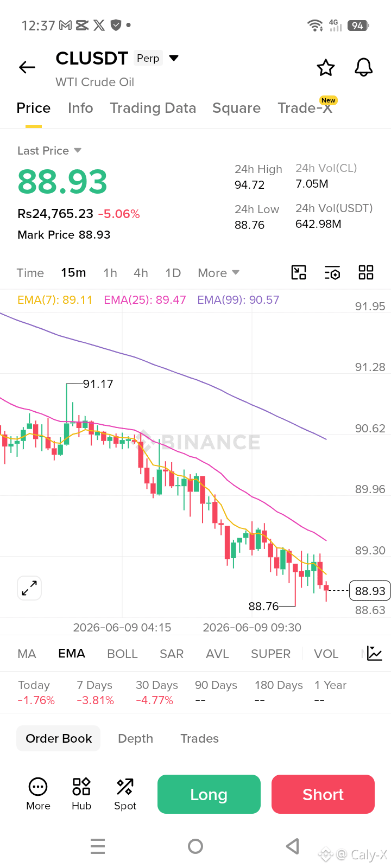391x868 pixels.
Task: Tap the -5.06% price change
Action: coord(119,214)
